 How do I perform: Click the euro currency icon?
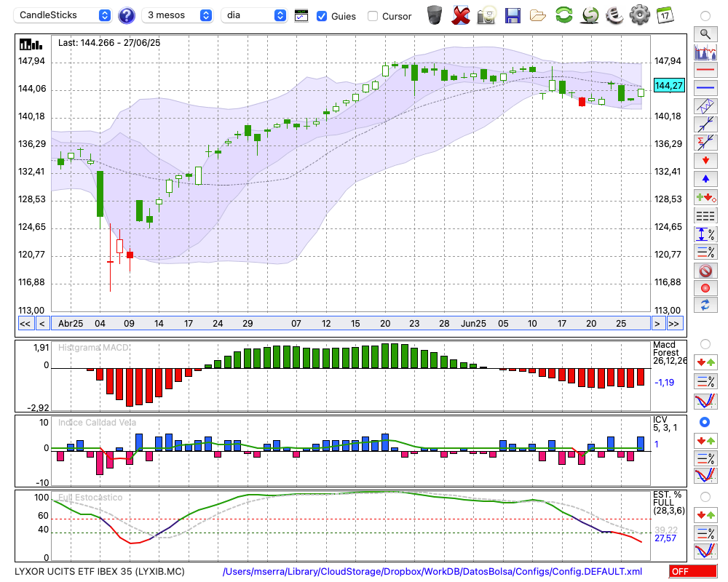614,15
